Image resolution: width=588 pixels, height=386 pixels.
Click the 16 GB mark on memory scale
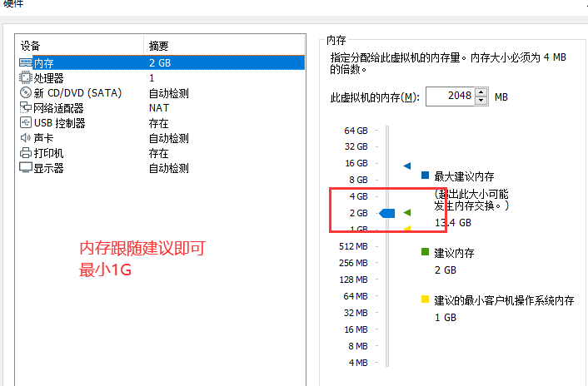point(356,163)
